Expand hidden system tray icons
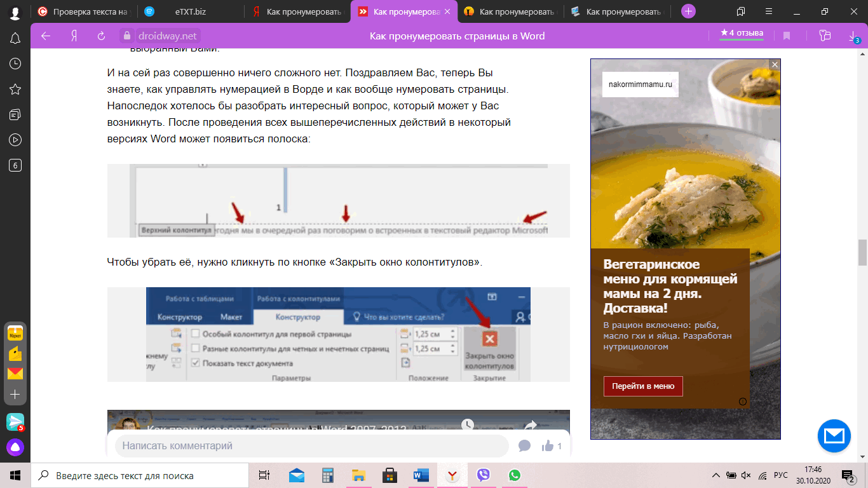Viewport: 868px width, 488px height. [716, 475]
